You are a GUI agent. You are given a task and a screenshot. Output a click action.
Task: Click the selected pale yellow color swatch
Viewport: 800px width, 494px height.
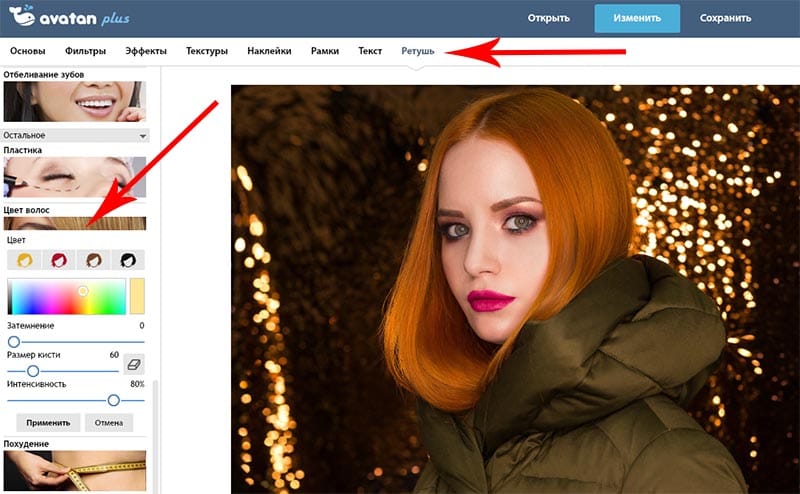137,296
